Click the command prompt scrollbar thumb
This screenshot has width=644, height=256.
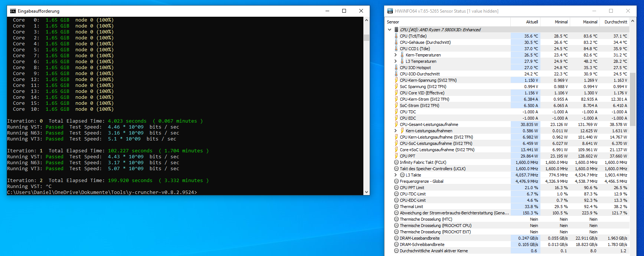pos(366,38)
